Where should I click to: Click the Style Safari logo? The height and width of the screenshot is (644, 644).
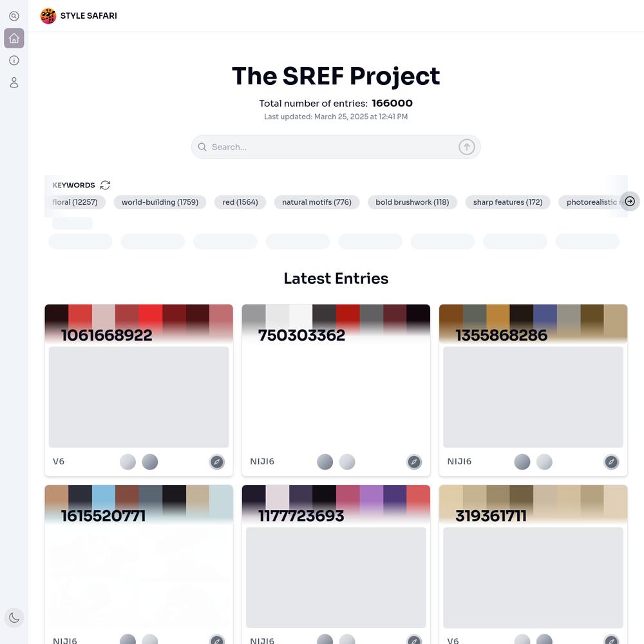pyautogui.click(x=48, y=16)
